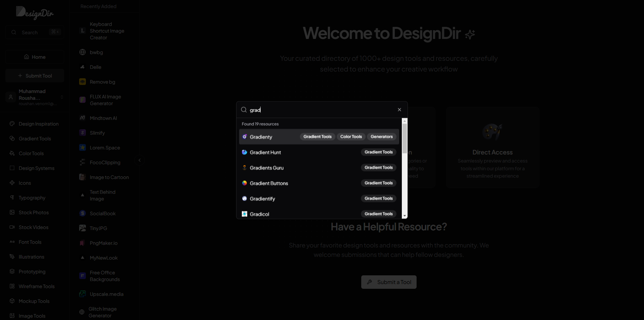Viewport: 644px width, 320px height.
Task: Click Gradient Tools tag on Gradient Hunt
Action: [x=379, y=152]
